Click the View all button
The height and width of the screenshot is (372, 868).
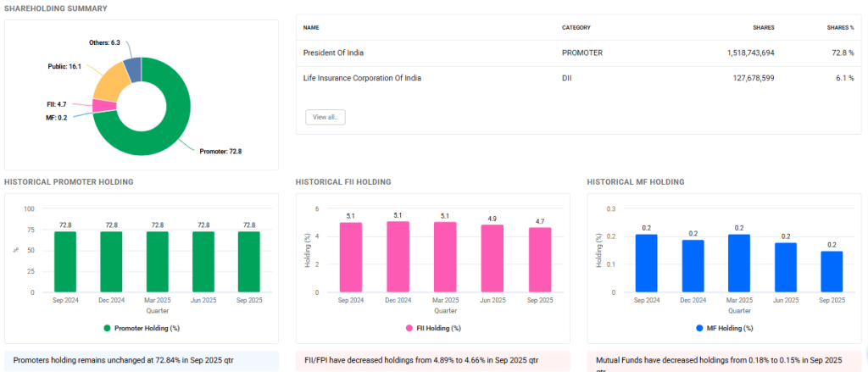point(325,118)
